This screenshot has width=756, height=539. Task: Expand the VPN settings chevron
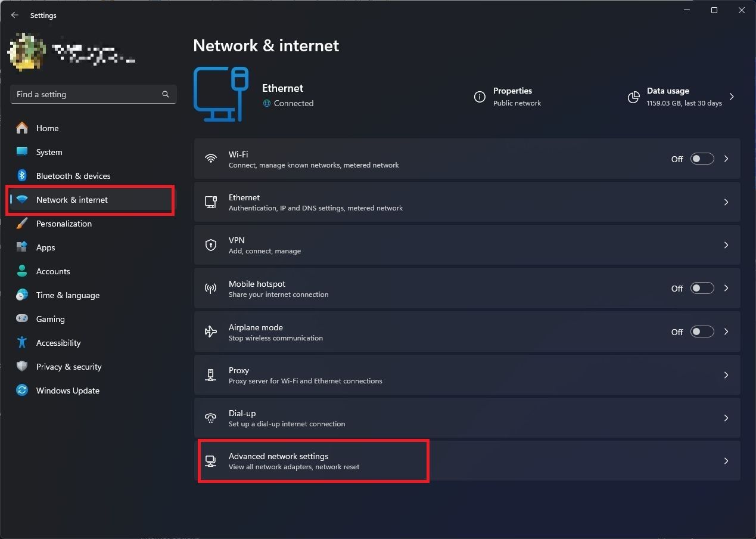[x=726, y=244]
